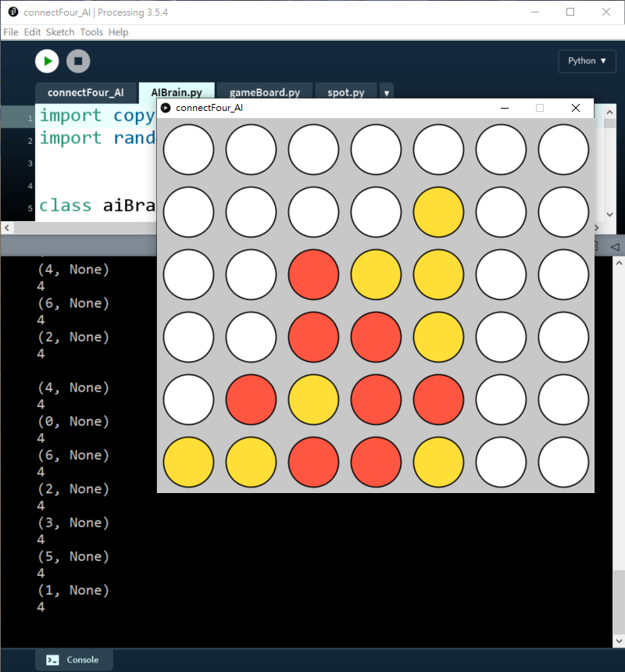
Task: Click the Processing logo in the title bar
Action: pyautogui.click(x=13, y=13)
